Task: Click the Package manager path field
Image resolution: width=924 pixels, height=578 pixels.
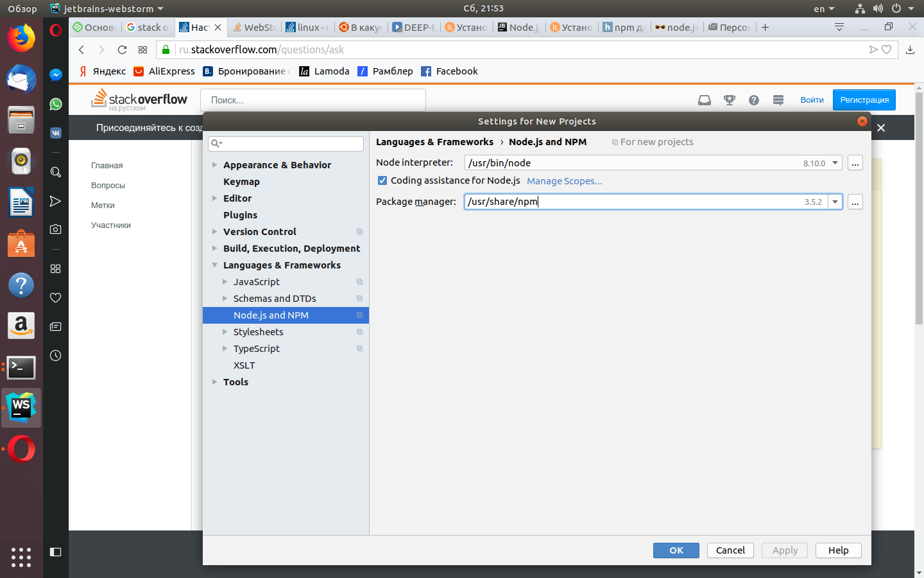Action: pos(646,202)
